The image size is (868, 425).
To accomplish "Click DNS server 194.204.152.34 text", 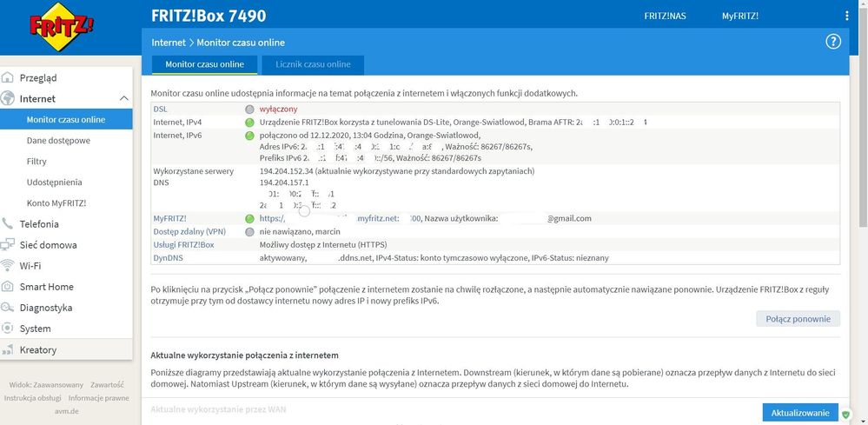I will pos(286,171).
